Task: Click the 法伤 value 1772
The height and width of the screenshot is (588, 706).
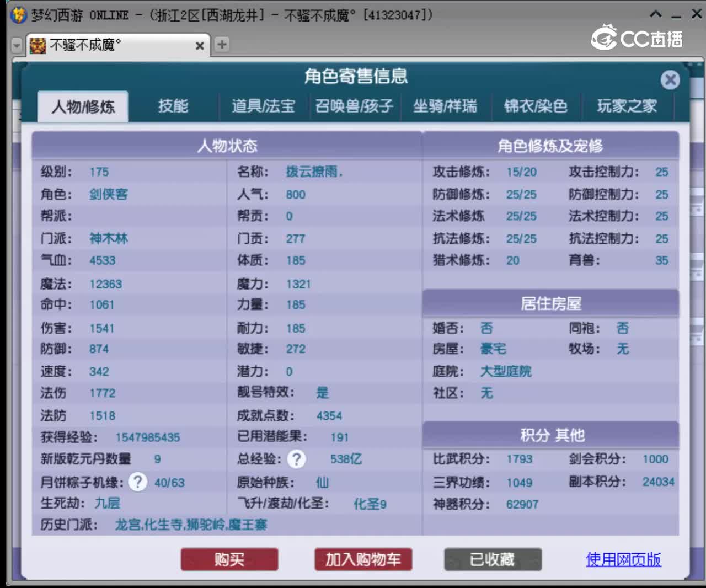Action: (x=103, y=393)
